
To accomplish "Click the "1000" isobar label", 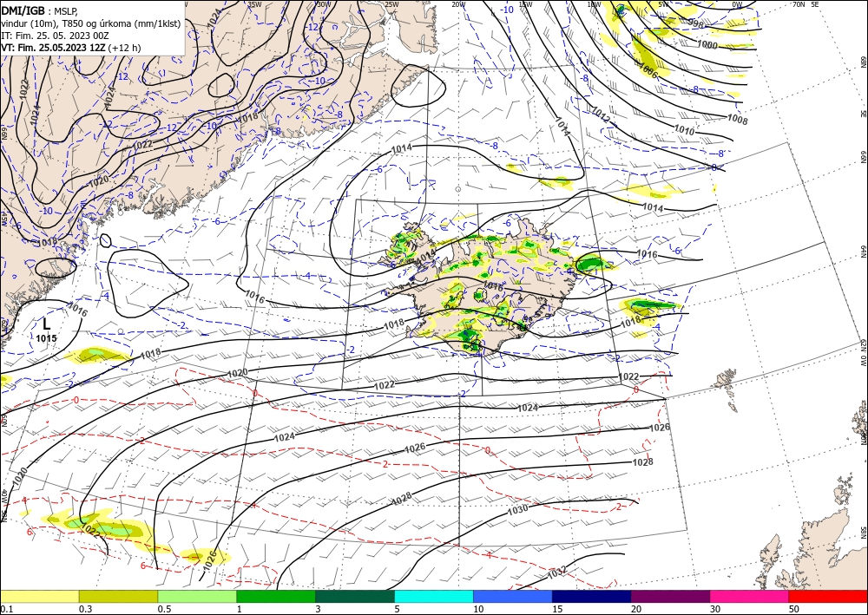I will (x=707, y=45).
